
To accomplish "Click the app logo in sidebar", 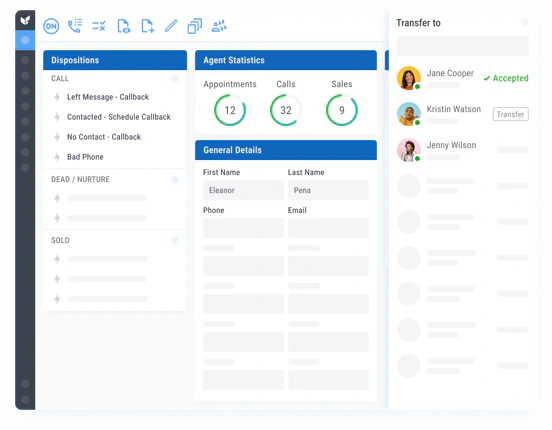I will [25, 20].
